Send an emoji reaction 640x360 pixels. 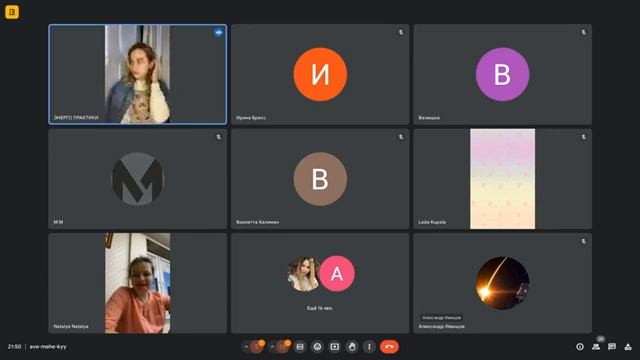tap(317, 347)
